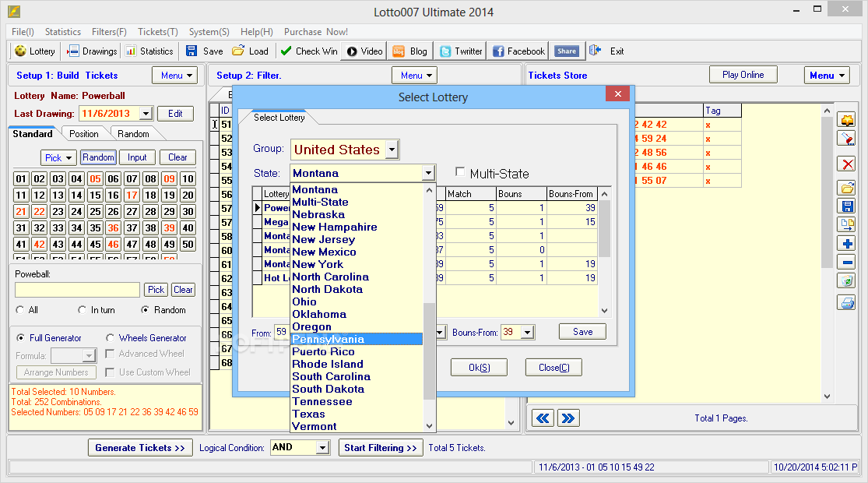Screen dimensions: 868x483
Task: Click the blue floppy save icon in Tickets Store
Action: tap(847, 206)
